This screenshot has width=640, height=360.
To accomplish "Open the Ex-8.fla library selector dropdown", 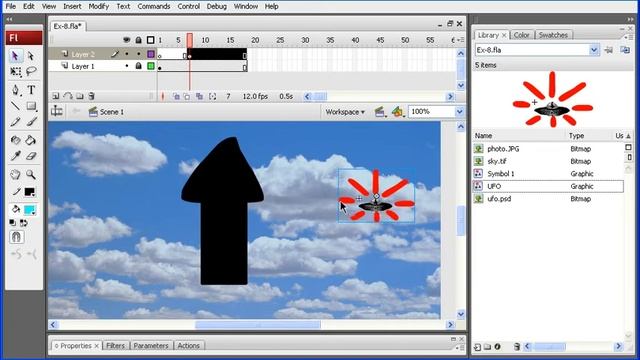I will (594, 50).
